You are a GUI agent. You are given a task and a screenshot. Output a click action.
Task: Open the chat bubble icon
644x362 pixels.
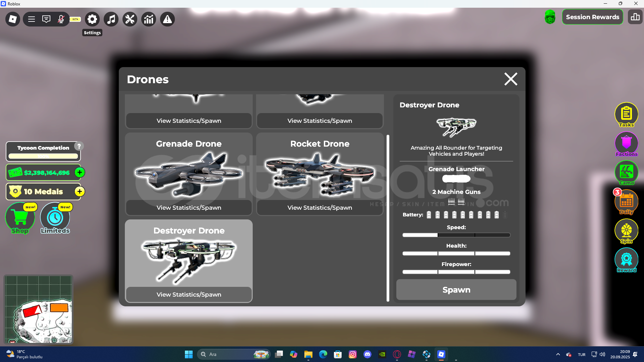click(46, 19)
